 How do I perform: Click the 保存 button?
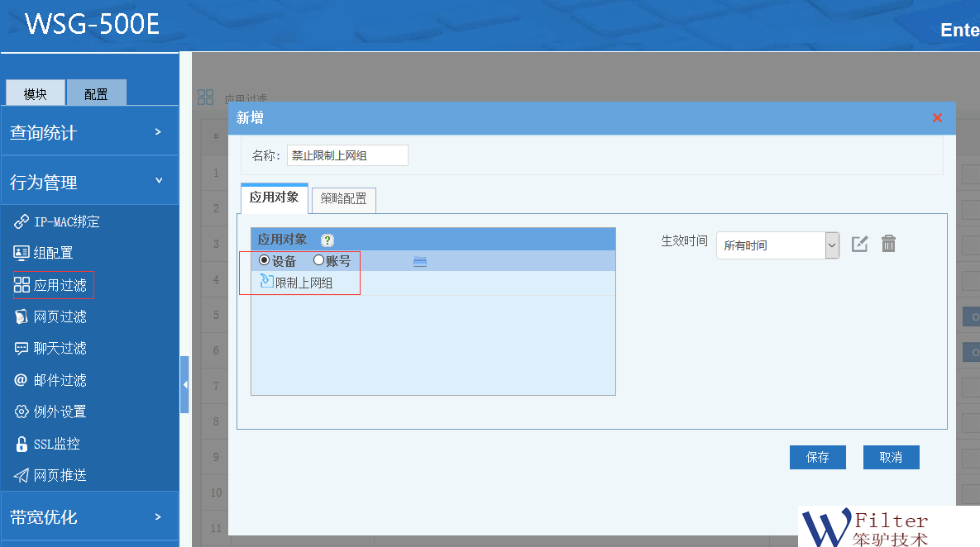point(817,457)
